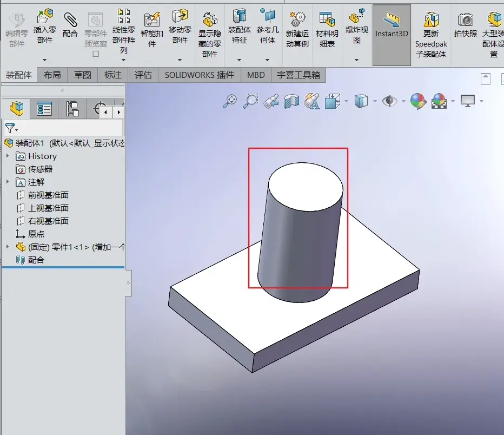Image resolution: width=504 pixels, height=435 pixels.
Task: Switch to ConfigurationManager tab icon
Action: (x=72, y=109)
